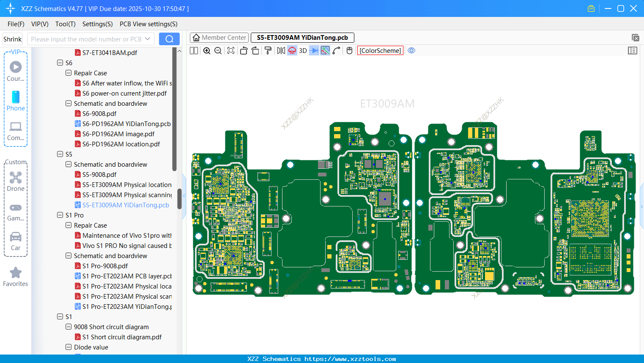The width and height of the screenshot is (644, 363).
Task: Click the fit-to-screen icon
Action: click(x=231, y=51)
